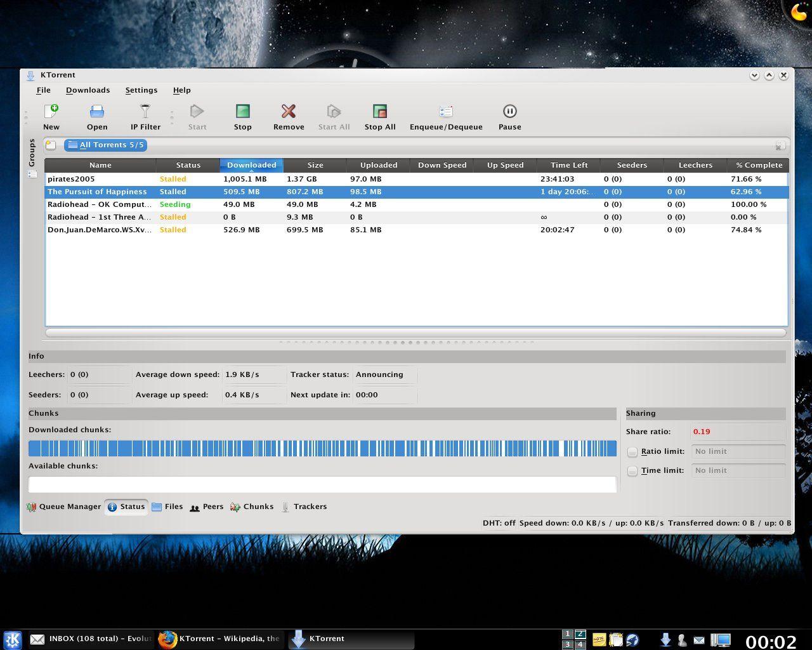Switch to Evolution INBOX taskbar window
812x650 pixels.
pyautogui.click(x=91, y=639)
